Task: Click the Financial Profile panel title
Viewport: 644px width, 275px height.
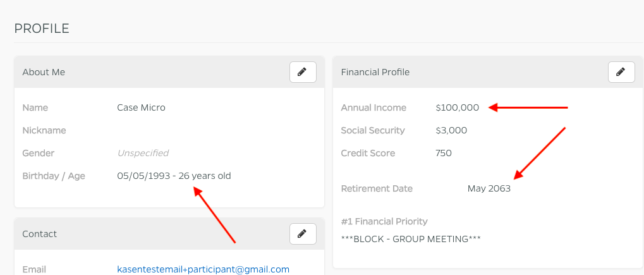Action: (x=375, y=72)
